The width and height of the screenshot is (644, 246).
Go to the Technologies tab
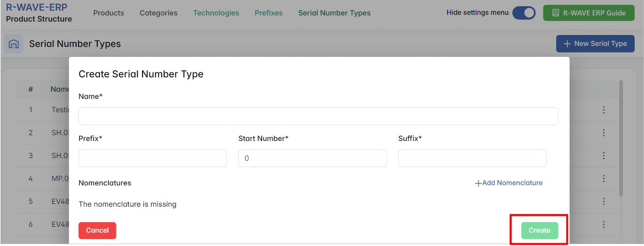tap(216, 13)
